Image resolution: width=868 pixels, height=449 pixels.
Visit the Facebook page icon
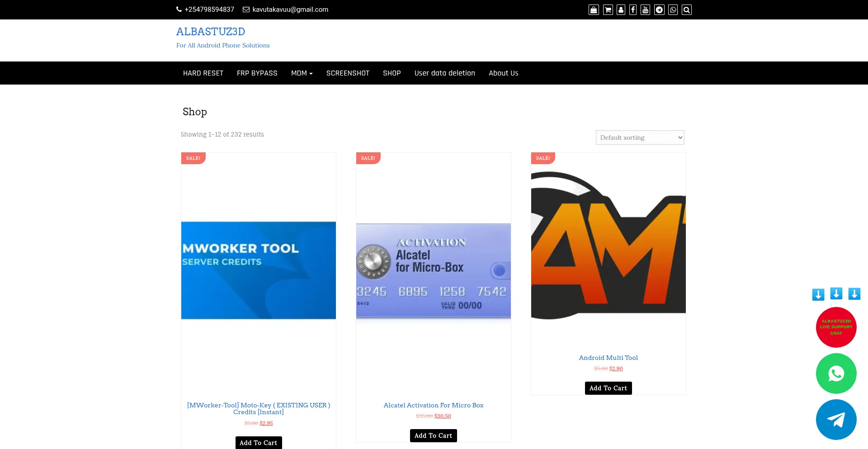(x=633, y=10)
